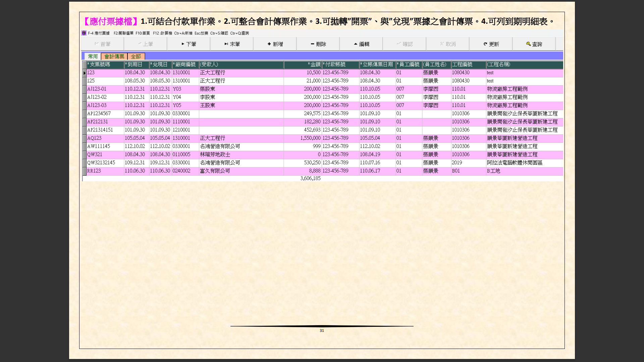The image size is (644, 362).
Task: Select cheque number AW111145
Action: 105,146
